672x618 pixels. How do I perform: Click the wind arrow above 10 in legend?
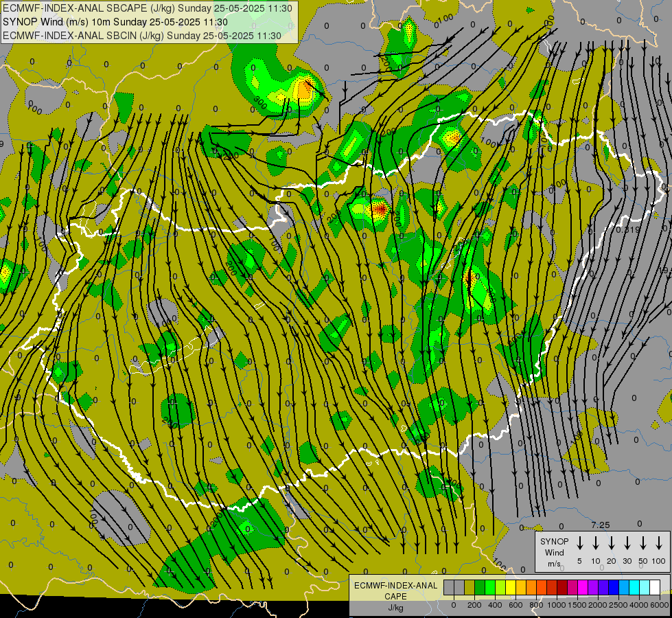[x=596, y=543]
